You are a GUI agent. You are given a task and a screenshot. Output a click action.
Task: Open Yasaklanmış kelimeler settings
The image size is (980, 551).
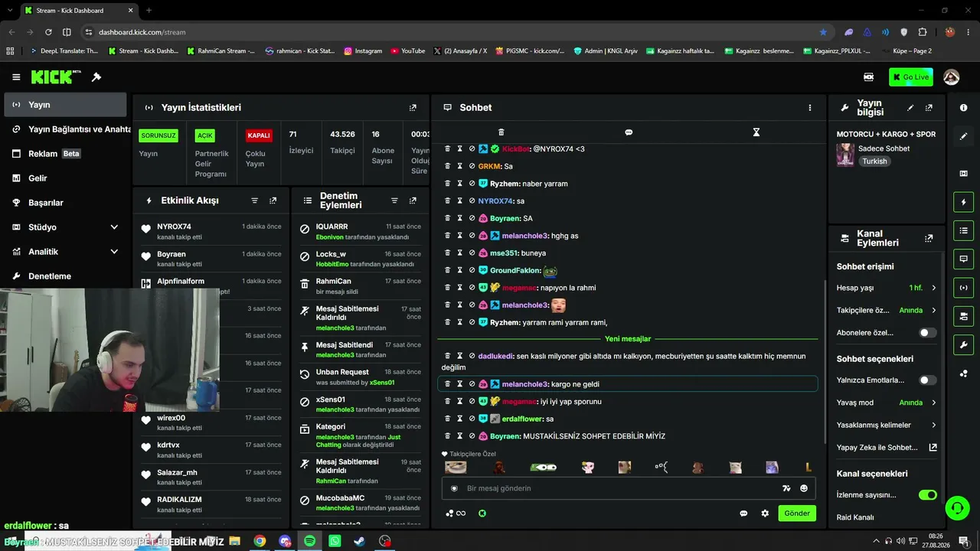point(887,425)
